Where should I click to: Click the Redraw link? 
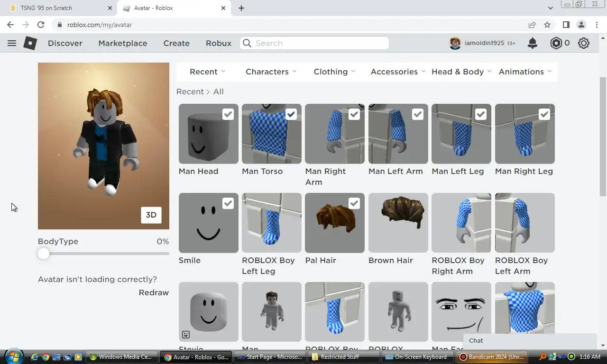[154, 292]
